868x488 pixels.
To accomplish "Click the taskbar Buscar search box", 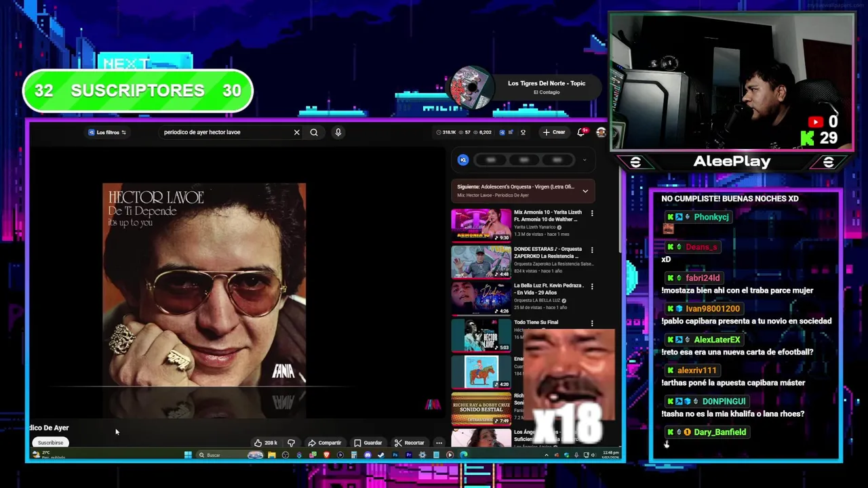I will point(229,455).
